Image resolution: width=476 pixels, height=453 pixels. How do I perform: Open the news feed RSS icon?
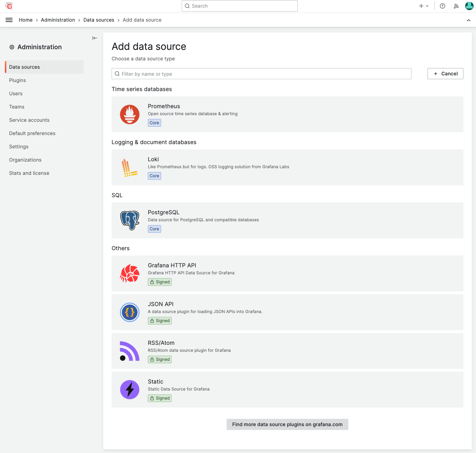click(x=456, y=6)
